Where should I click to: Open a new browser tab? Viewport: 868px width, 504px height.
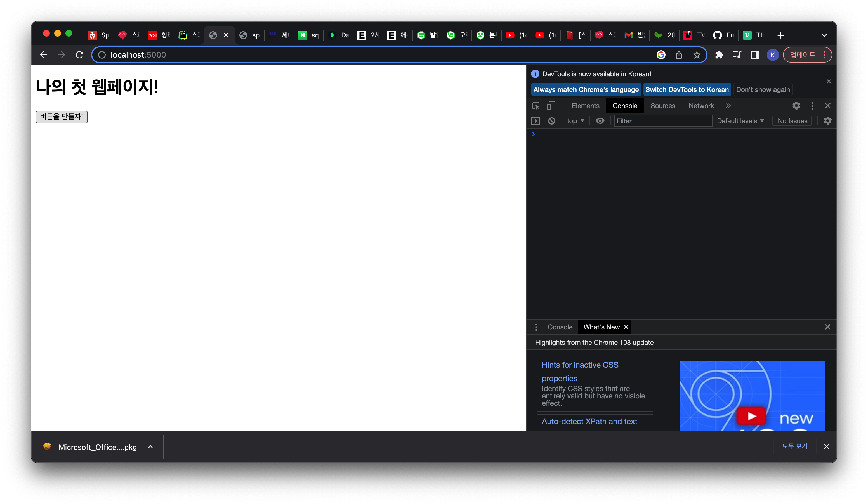[780, 35]
